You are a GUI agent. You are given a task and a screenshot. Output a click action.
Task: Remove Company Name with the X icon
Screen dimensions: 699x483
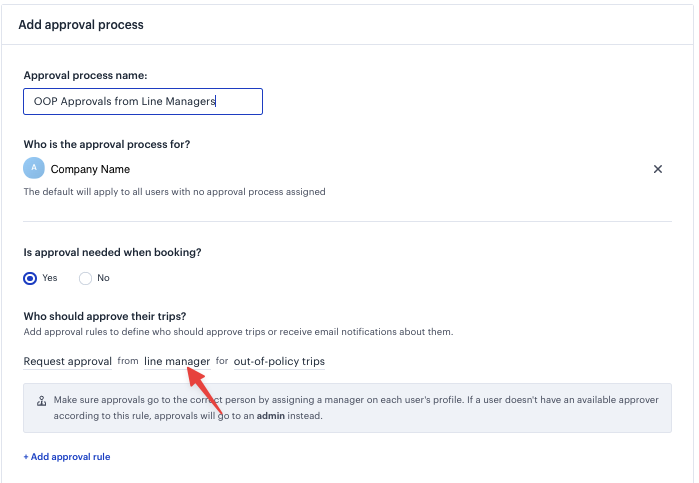pos(658,169)
